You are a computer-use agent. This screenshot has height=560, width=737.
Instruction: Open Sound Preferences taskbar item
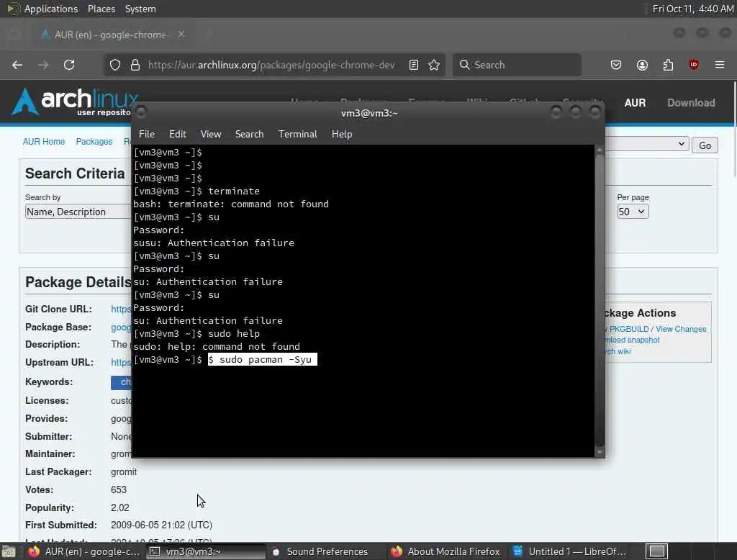(320, 551)
